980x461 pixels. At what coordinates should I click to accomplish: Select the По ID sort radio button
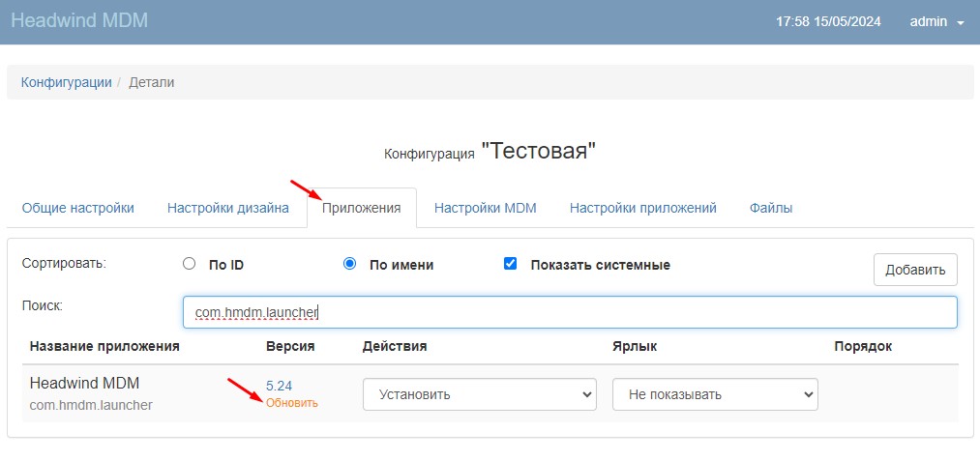click(x=189, y=264)
